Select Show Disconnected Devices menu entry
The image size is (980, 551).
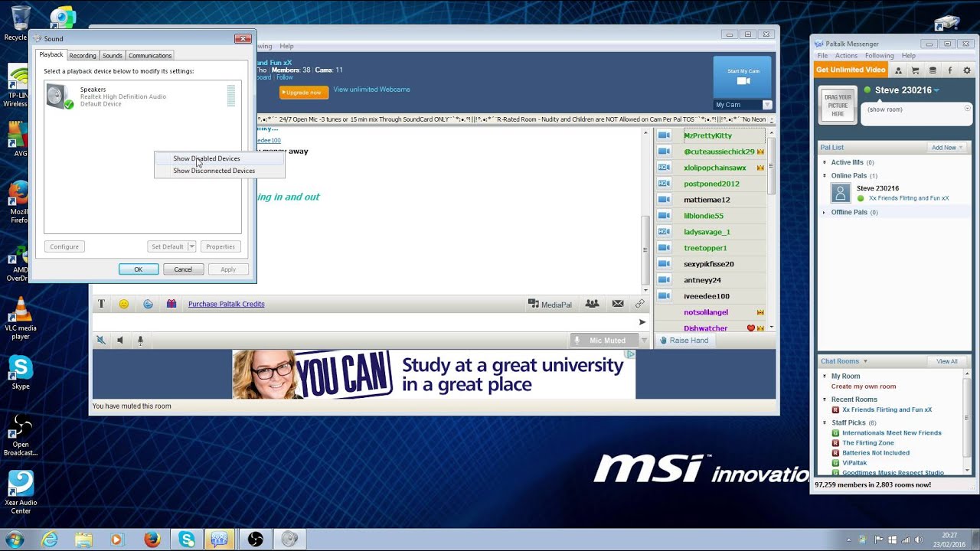coord(219,171)
